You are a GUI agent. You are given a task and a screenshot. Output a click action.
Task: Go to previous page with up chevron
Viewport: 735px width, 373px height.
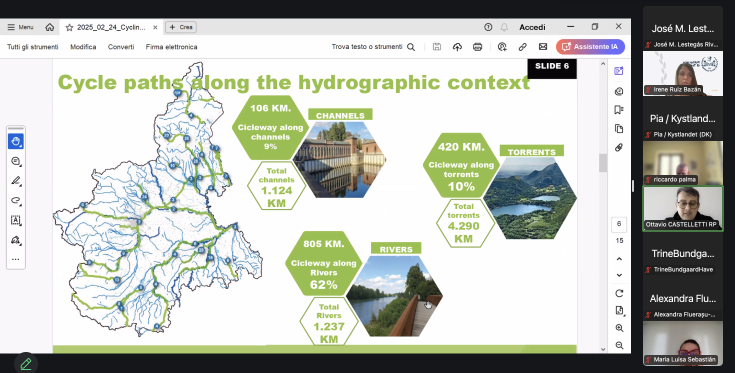tap(619, 259)
